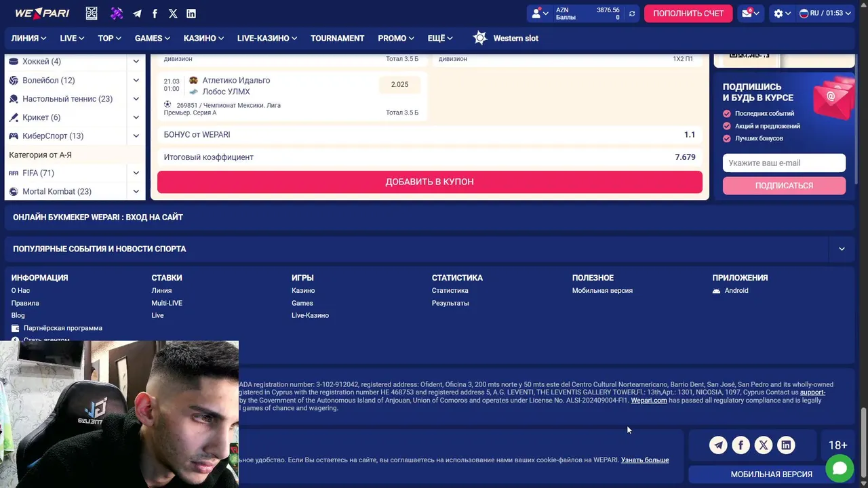The height and width of the screenshot is (488, 868).
Task: Click the Волейбол ball icon
Action: pos(14,80)
